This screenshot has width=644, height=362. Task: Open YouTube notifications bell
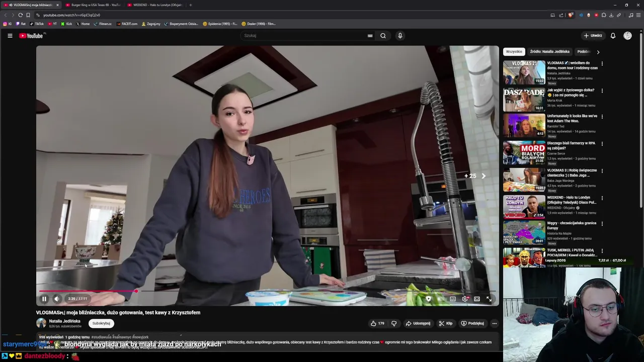[x=613, y=36]
